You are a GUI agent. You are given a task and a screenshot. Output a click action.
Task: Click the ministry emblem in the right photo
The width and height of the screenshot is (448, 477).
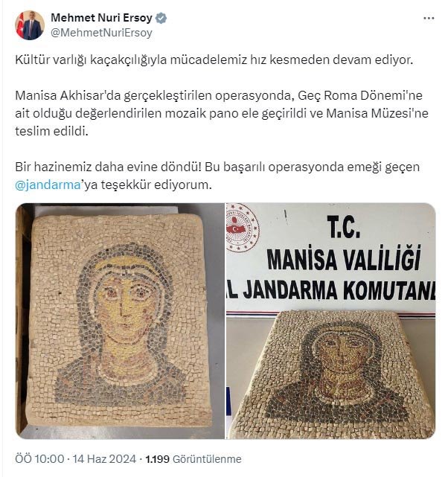[243, 228]
